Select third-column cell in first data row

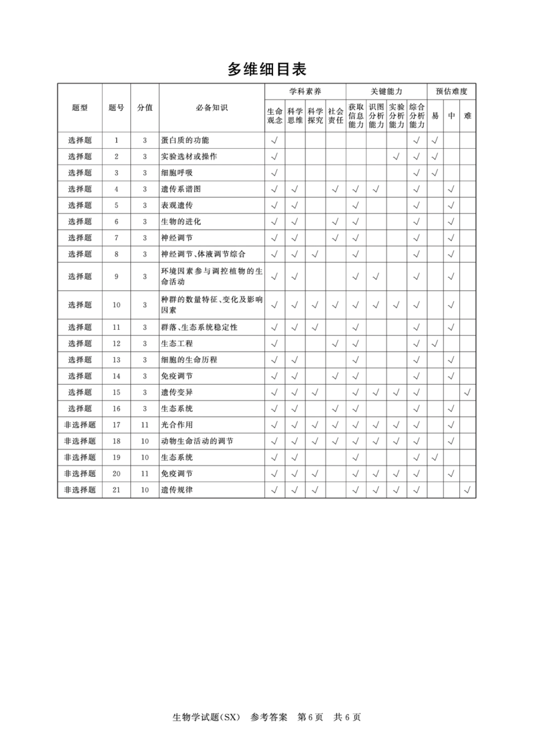(144, 139)
